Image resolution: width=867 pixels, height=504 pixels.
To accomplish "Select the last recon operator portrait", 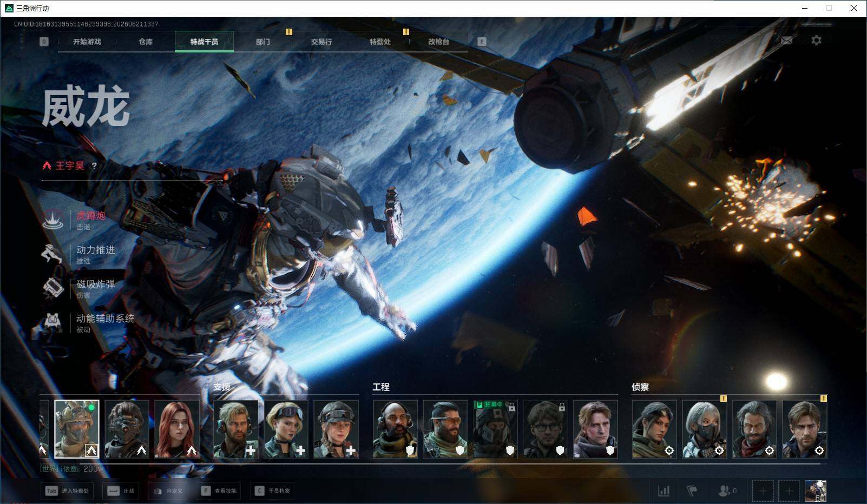I will tap(805, 429).
